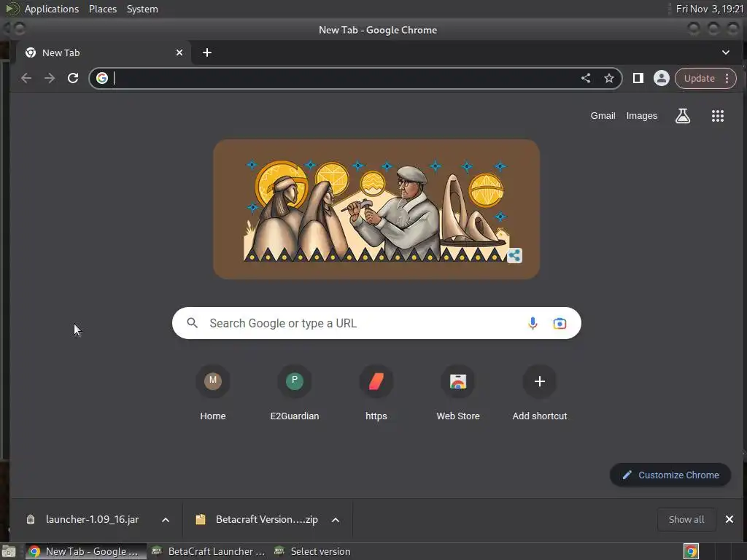747x560 pixels.
Task: Open the Home shortcut tile
Action: (x=213, y=393)
